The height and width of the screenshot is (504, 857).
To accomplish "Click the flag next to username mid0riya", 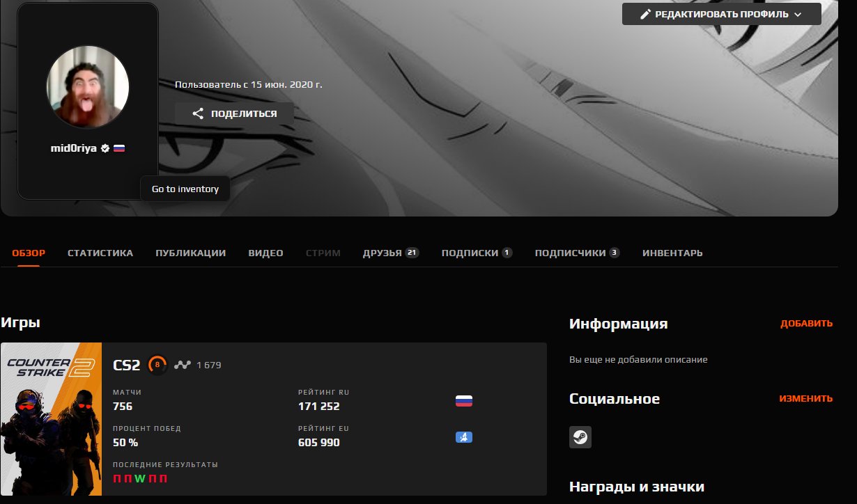I will coord(118,148).
